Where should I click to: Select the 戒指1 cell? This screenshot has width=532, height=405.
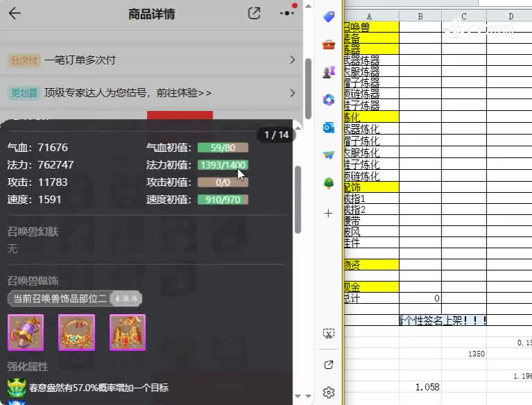coord(371,198)
